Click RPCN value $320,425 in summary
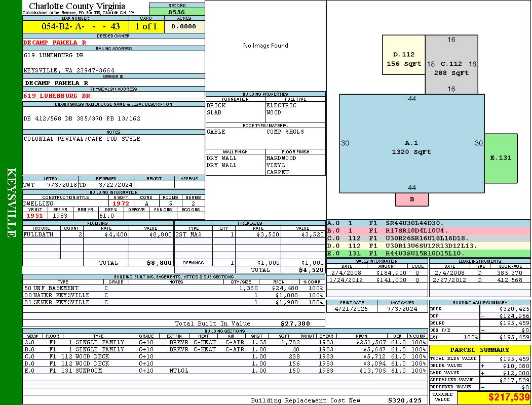Image resolution: width=532 pixels, height=405 pixels. tap(514, 309)
